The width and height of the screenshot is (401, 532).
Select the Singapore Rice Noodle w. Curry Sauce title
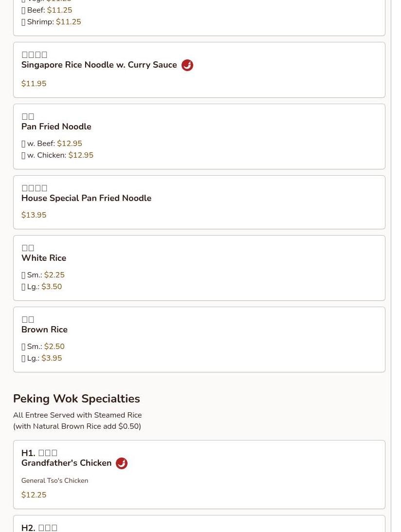pos(99,65)
